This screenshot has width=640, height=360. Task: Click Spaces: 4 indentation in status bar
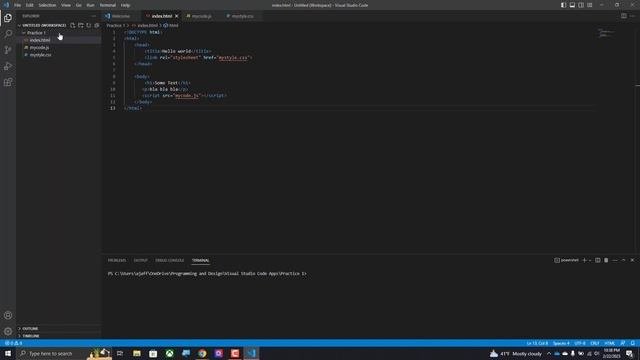click(x=561, y=343)
